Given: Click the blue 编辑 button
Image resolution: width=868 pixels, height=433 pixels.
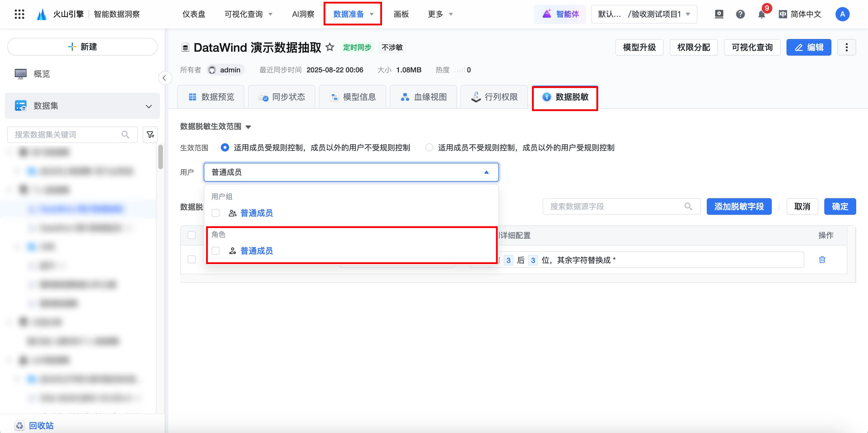Looking at the screenshot, I should 808,47.
